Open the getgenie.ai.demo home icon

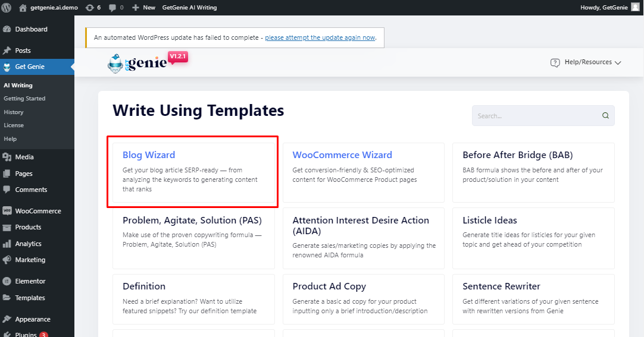click(x=23, y=7)
